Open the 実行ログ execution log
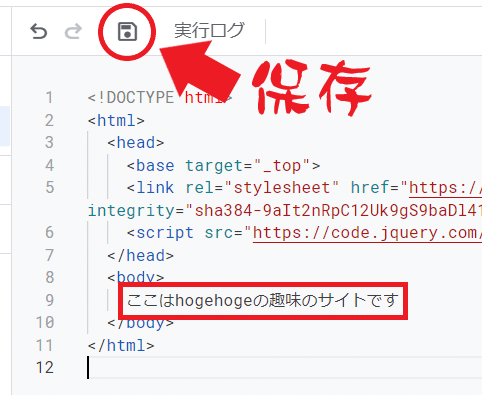This screenshot has height=395, width=482. 209,31
